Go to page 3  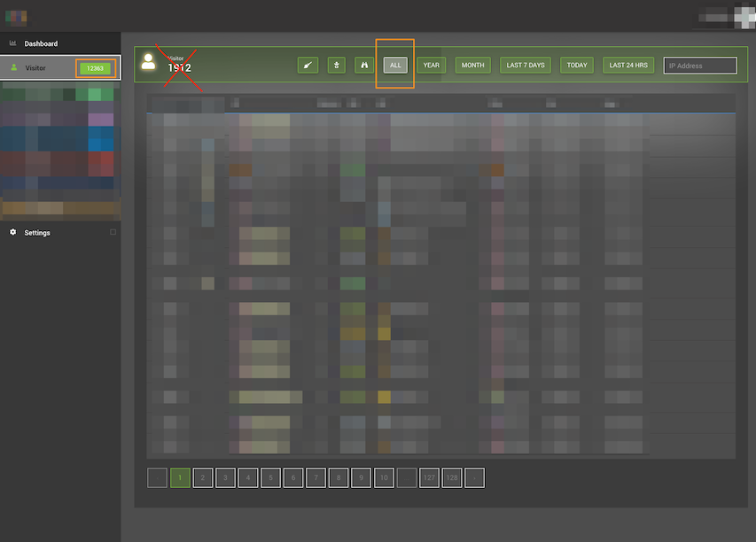pos(225,478)
